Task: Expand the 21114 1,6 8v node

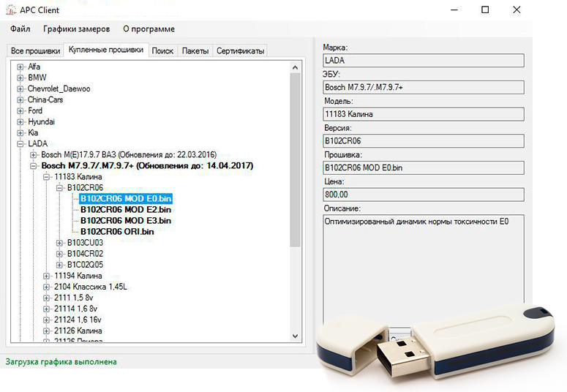Action: coord(46,309)
